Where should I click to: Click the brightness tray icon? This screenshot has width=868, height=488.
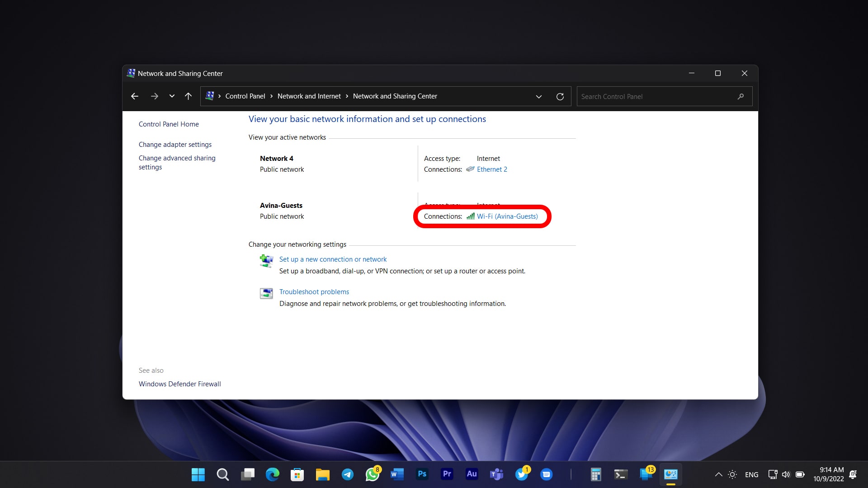click(732, 474)
